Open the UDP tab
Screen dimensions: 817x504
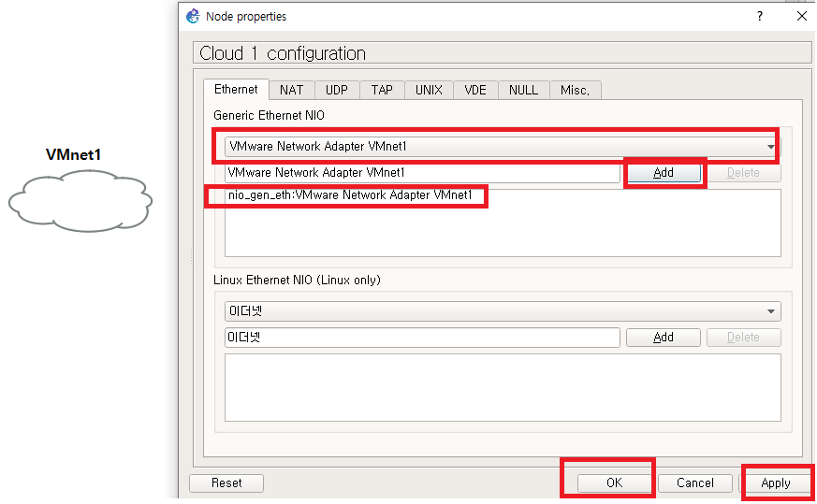(x=337, y=90)
